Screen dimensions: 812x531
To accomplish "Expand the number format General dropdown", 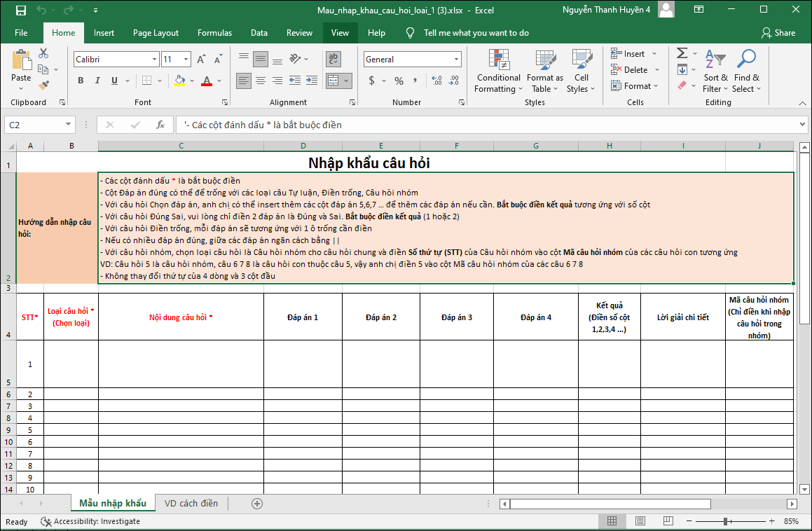I will [x=457, y=60].
